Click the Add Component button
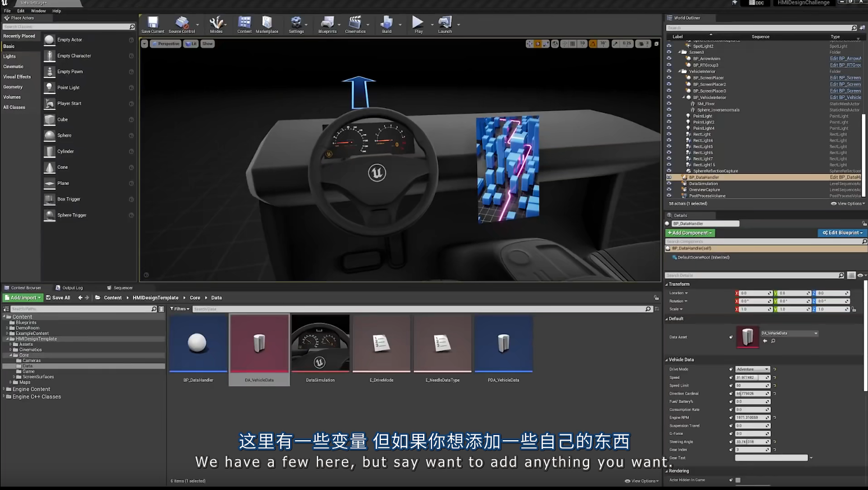868x490 pixels. coord(690,233)
